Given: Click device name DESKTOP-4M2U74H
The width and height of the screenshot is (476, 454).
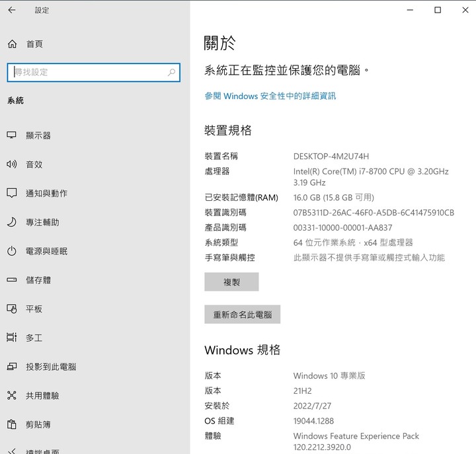Looking at the screenshot, I should (331, 157).
